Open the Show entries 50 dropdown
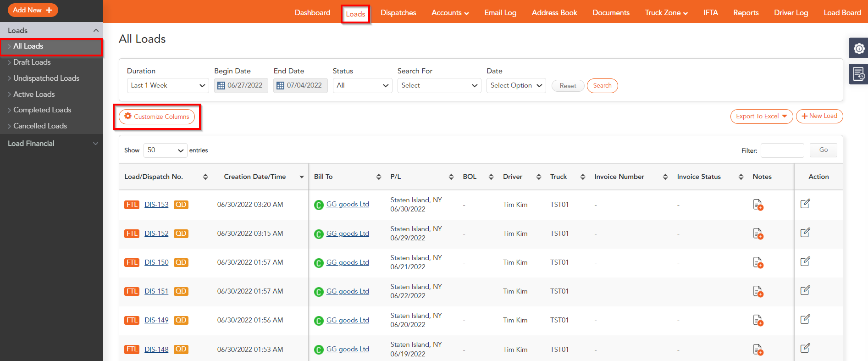The height and width of the screenshot is (361, 868). (x=165, y=150)
